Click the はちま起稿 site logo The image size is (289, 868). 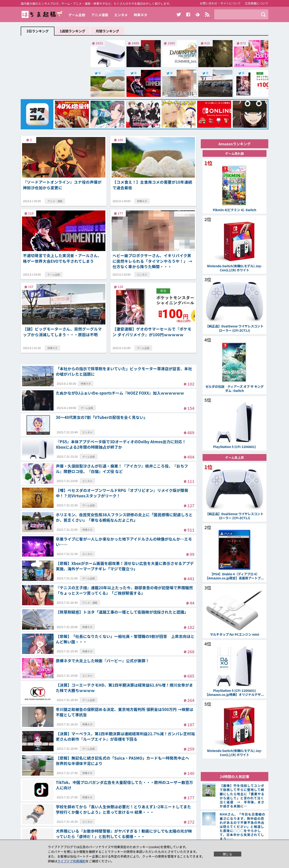(42, 14)
